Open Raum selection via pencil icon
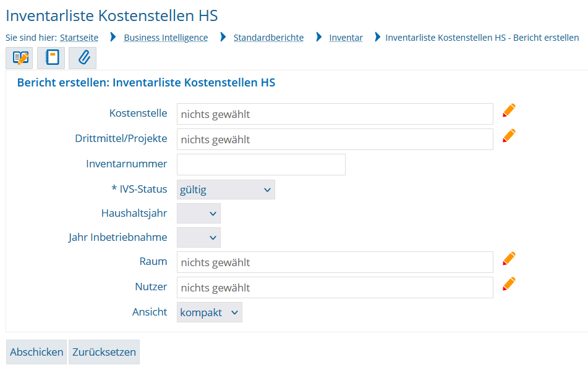Image resolution: width=588 pixels, height=381 pixels. coord(509,259)
